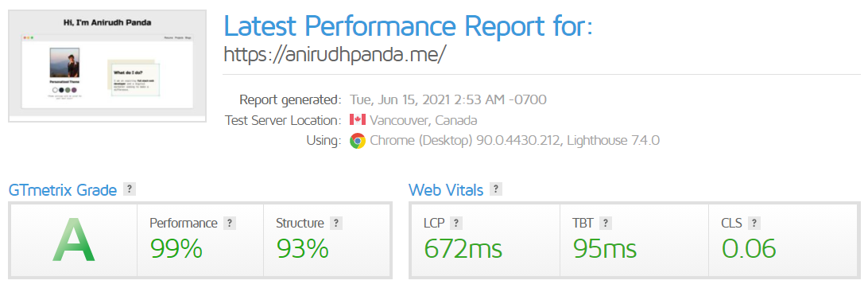Image resolution: width=868 pixels, height=292 pixels.
Task: Open the TBT help tooltip icon
Action: 604,224
